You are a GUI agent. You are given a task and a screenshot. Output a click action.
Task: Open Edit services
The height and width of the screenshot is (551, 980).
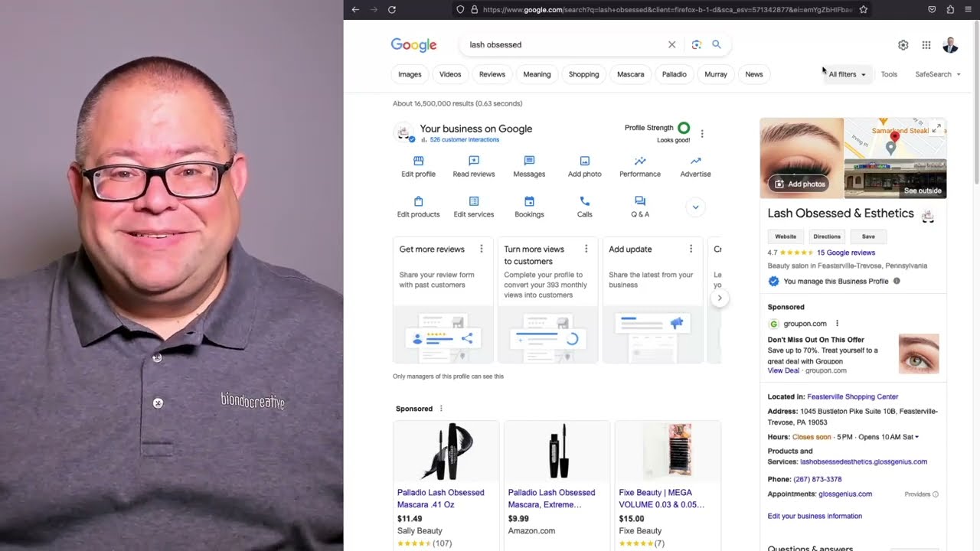click(474, 207)
